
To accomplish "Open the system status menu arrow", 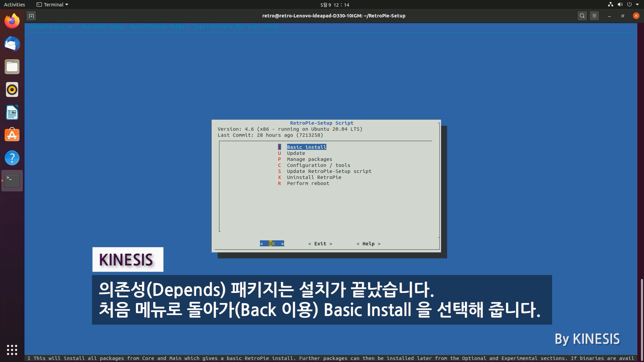I will [x=637, y=5].
